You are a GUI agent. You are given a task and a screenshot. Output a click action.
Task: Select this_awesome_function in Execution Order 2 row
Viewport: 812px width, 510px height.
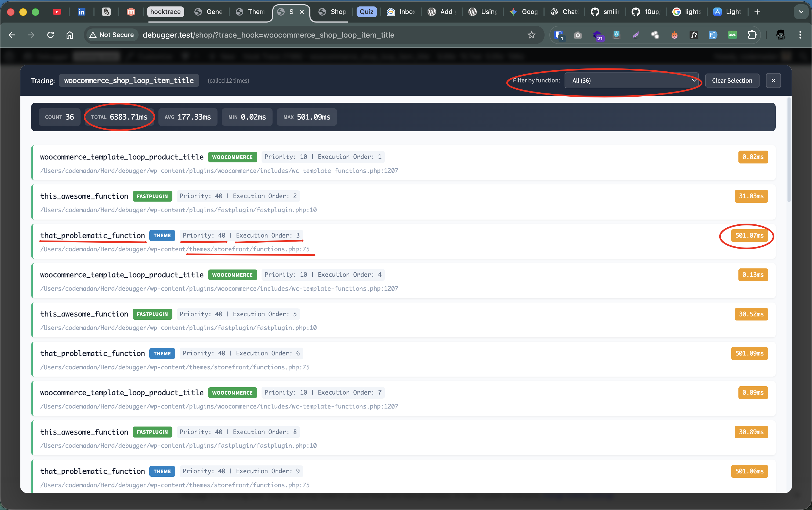84,196
